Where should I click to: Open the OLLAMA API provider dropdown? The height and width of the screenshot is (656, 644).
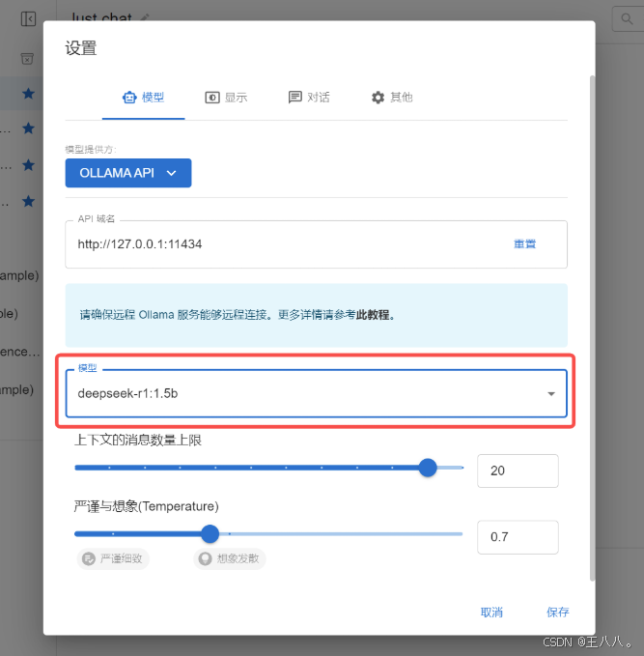tap(128, 173)
